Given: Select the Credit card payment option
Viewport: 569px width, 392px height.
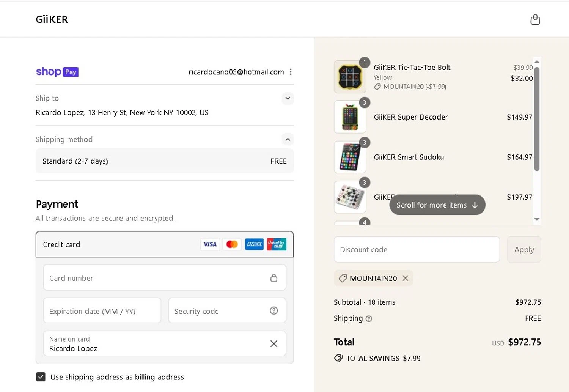Looking at the screenshot, I should tap(165, 244).
